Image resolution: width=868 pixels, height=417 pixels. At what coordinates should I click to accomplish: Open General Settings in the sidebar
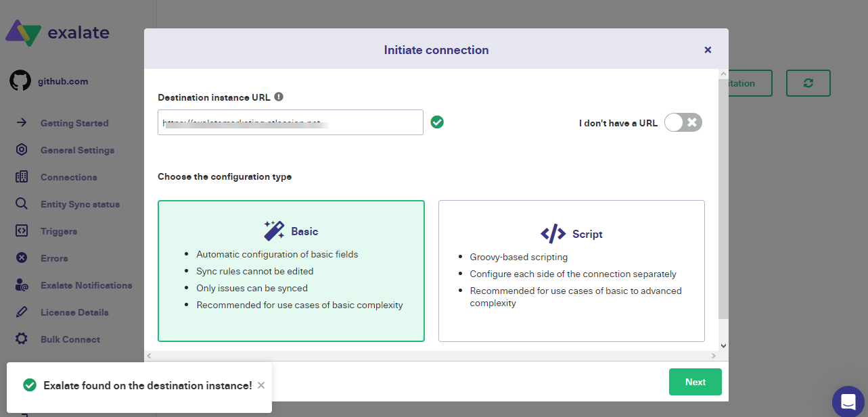point(77,150)
